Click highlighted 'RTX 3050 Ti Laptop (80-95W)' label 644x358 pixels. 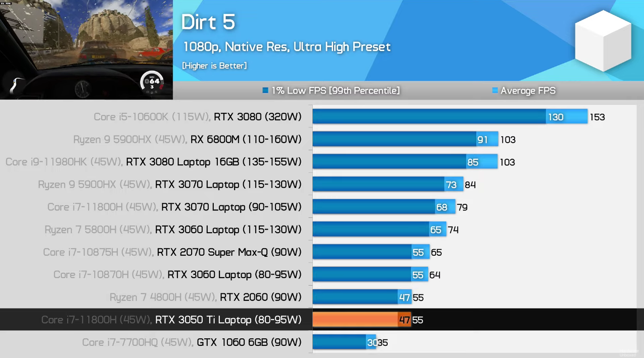click(x=228, y=320)
